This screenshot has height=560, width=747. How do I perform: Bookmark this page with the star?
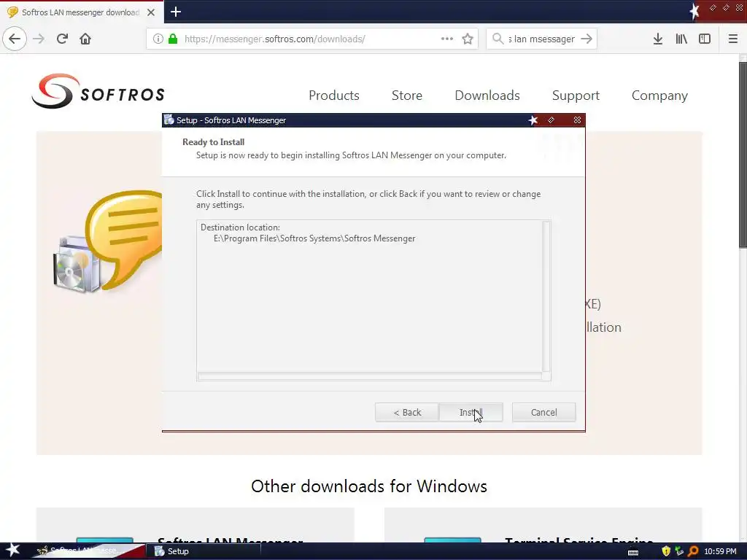(468, 39)
